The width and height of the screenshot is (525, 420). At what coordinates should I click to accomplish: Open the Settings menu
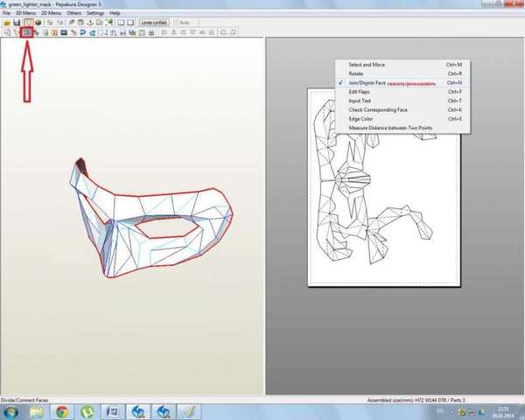pyautogui.click(x=95, y=13)
